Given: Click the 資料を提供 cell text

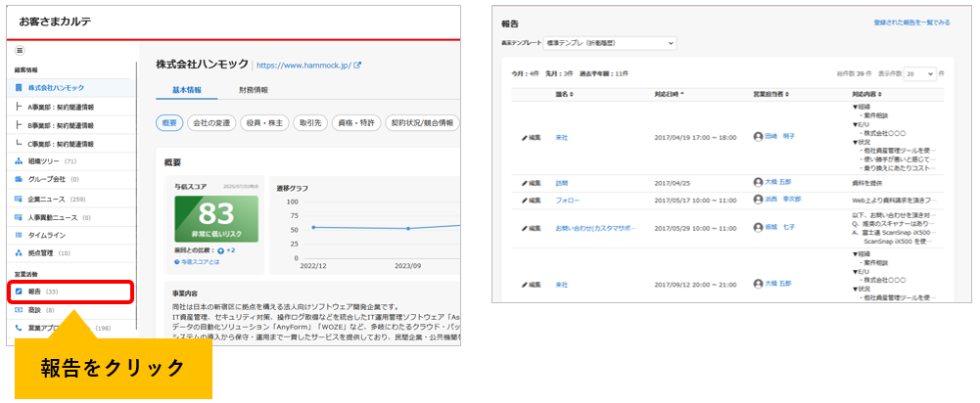Looking at the screenshot, I should point(866,184).
